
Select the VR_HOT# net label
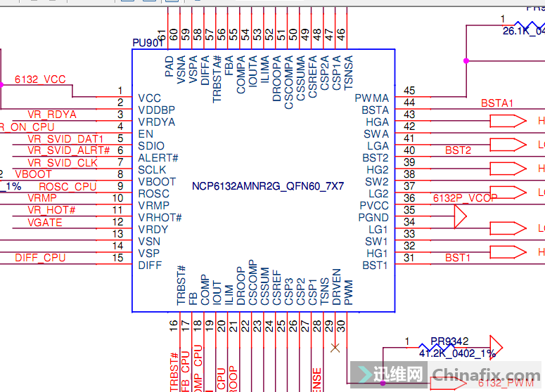click(51, 210)
